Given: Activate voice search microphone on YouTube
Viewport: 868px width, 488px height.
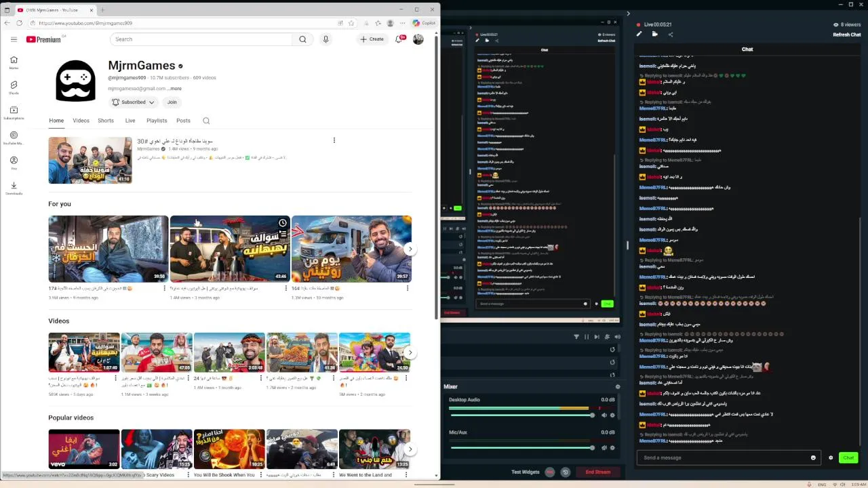Looking at the screenshot, I should pyautogui.click(x=325, y=39).
